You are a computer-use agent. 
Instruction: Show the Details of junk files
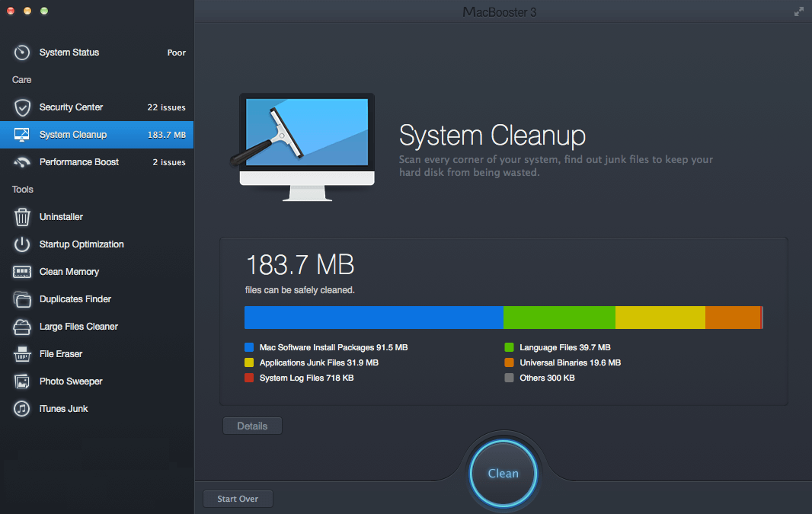[x=252, y=426]
